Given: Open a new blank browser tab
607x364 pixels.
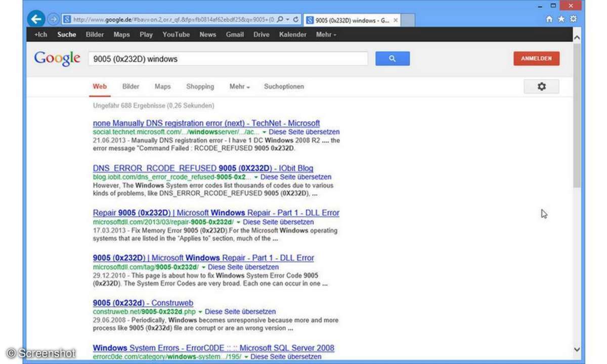Looking at the screenshot, I should coord(408,20).
